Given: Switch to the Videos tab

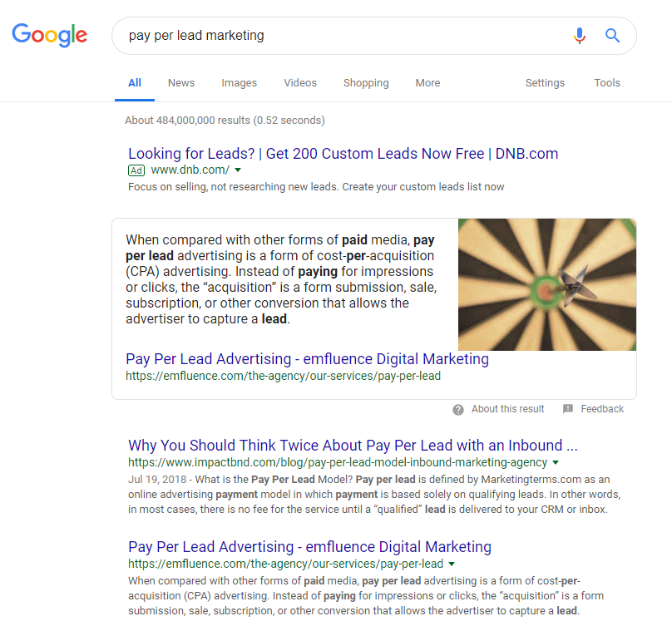Looking at the screenshot, I should pos(300,83).
